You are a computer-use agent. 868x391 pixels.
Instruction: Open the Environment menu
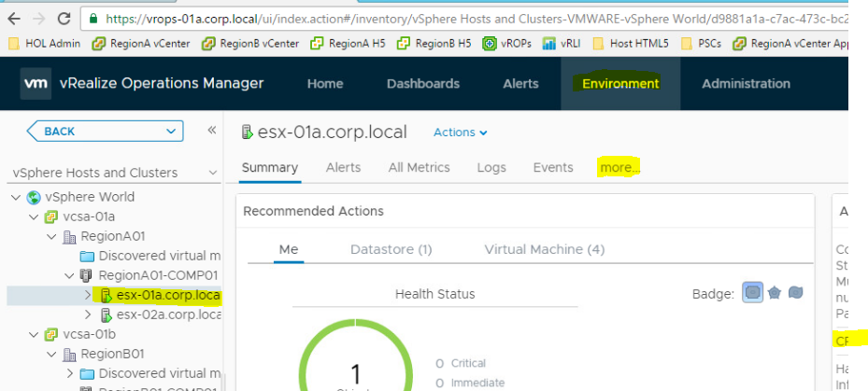pos(620,83)
